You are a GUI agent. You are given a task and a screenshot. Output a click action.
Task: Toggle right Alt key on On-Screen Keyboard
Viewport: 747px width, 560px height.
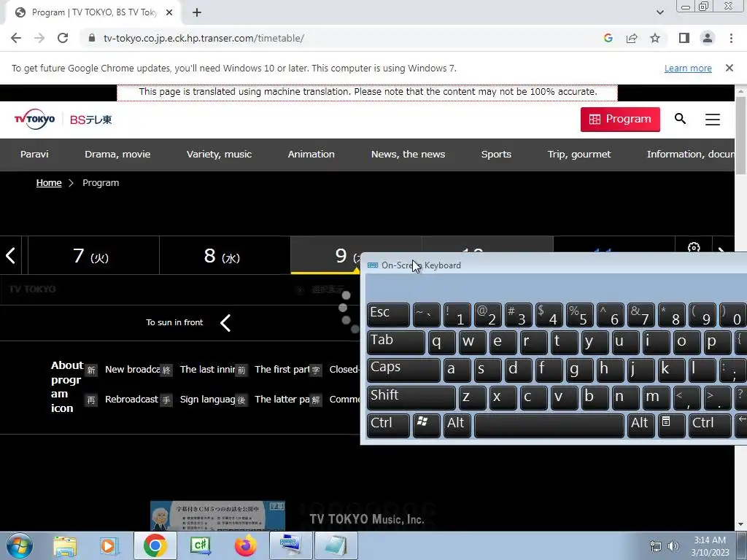pyautogui.click(x=641, y=425)
